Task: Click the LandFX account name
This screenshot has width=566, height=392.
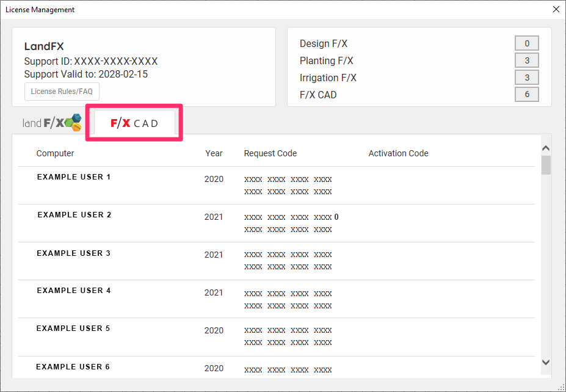Action: [x=44, y=46]
